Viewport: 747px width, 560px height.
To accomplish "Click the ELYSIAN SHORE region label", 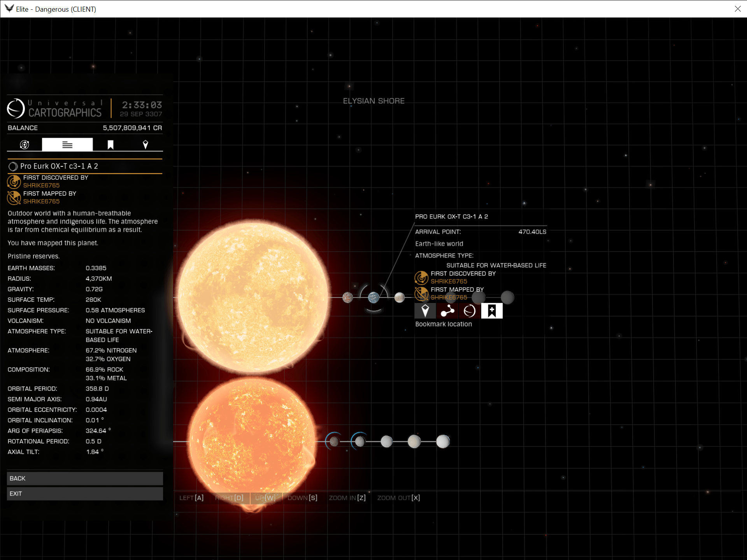I will [x=373, y=101].
